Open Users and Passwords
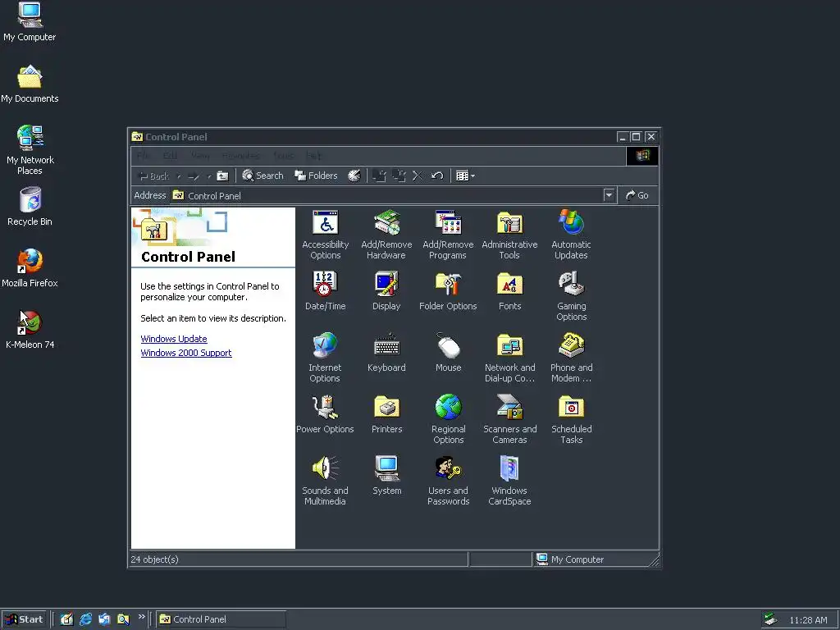 click(448, 481)
